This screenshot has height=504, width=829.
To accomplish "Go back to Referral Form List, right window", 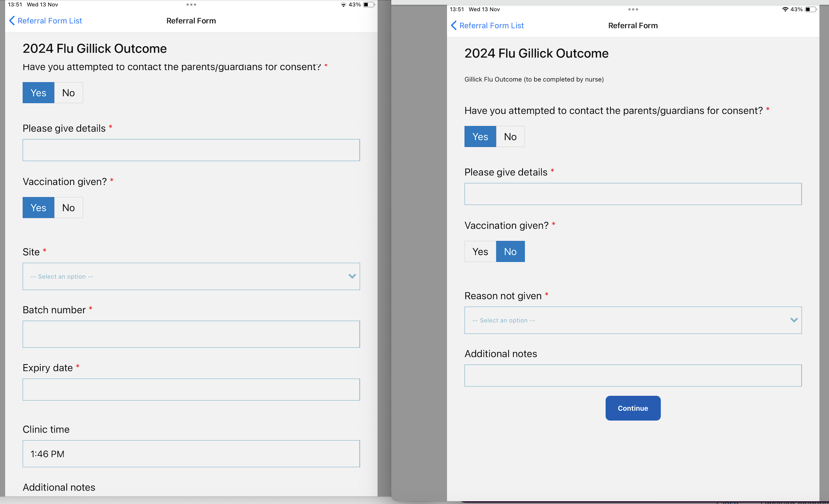I will 491,26.
